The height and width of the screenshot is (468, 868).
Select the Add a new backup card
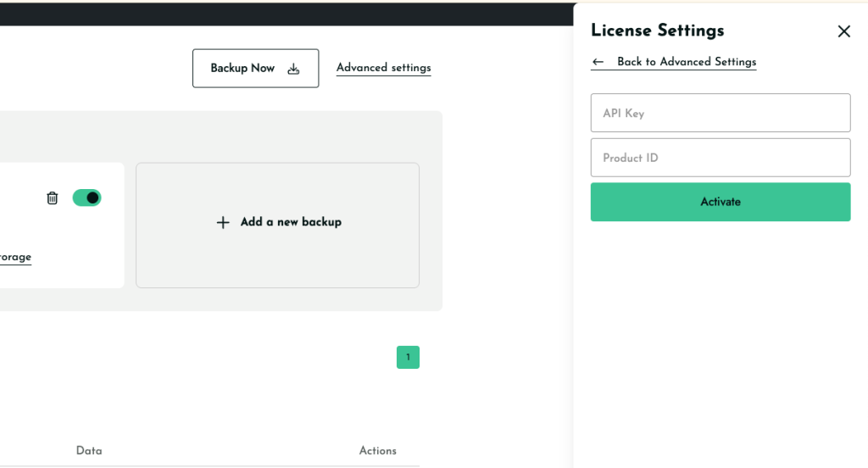pyautogui.click(x=277, y=226)
